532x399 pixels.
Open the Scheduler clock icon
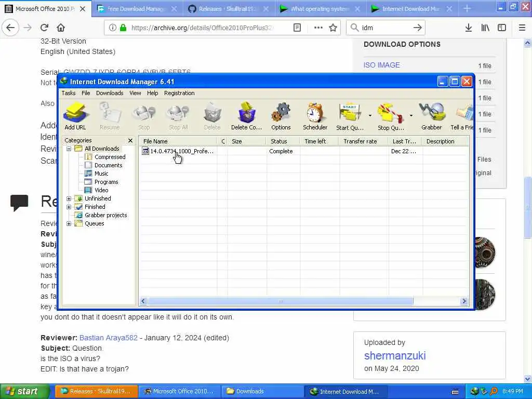point(315,116)
